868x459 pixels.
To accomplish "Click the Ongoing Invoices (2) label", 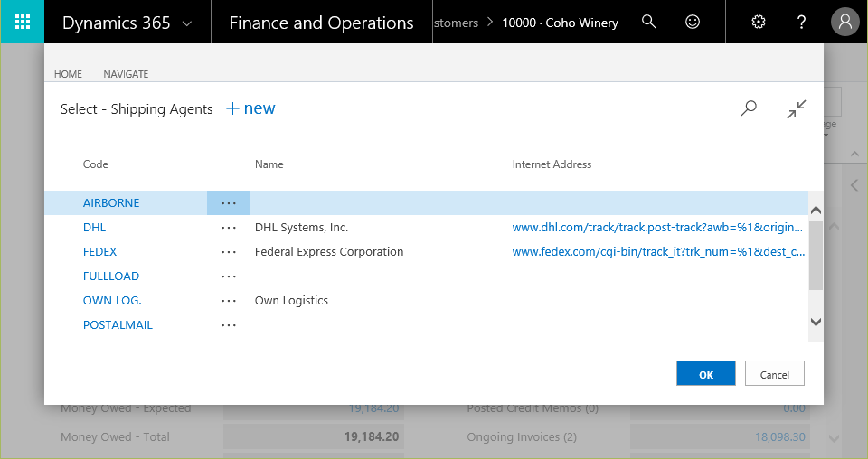I will point(522,436).
